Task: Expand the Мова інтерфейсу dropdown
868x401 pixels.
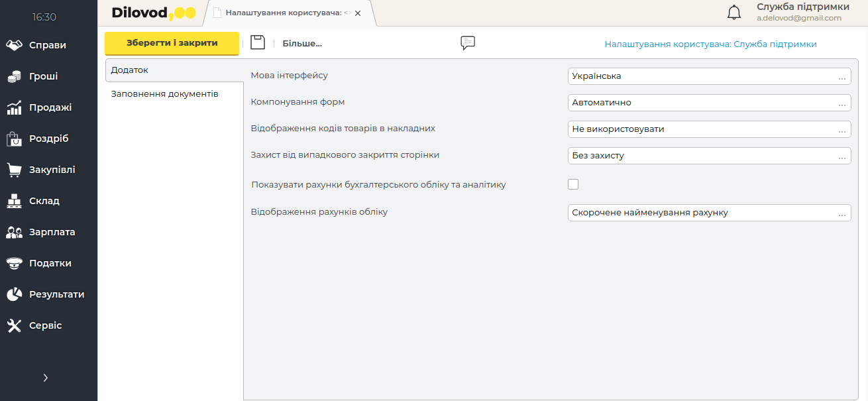Action: [842, 76]
